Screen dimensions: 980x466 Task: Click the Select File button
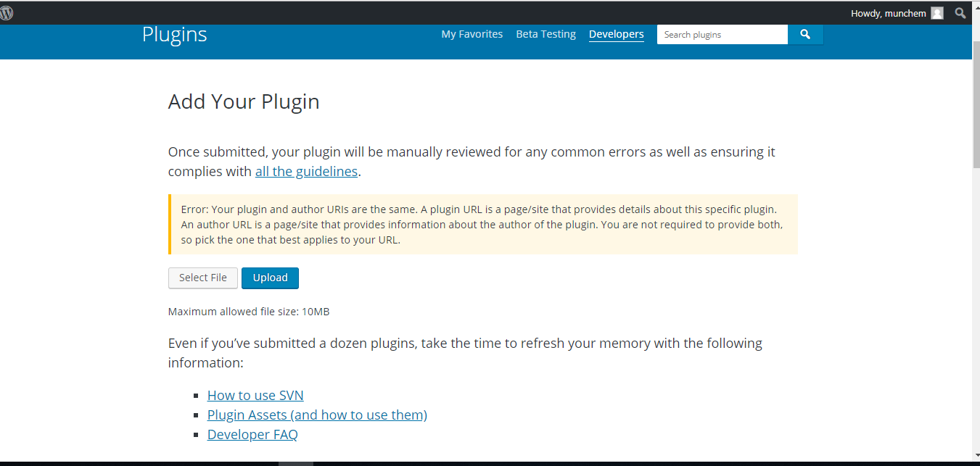[203, 278]
